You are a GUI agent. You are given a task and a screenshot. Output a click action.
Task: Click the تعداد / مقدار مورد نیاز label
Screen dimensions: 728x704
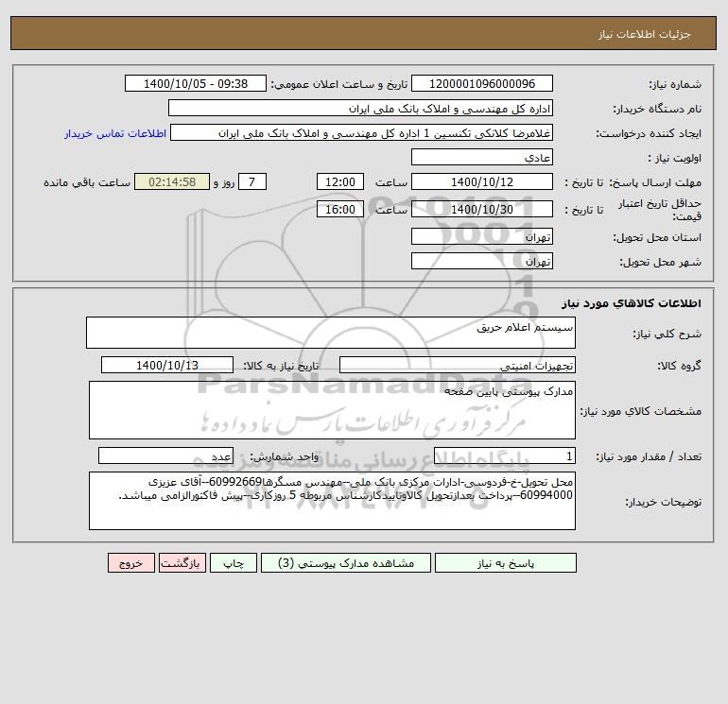pyautogui.click(x=649, y=456)
